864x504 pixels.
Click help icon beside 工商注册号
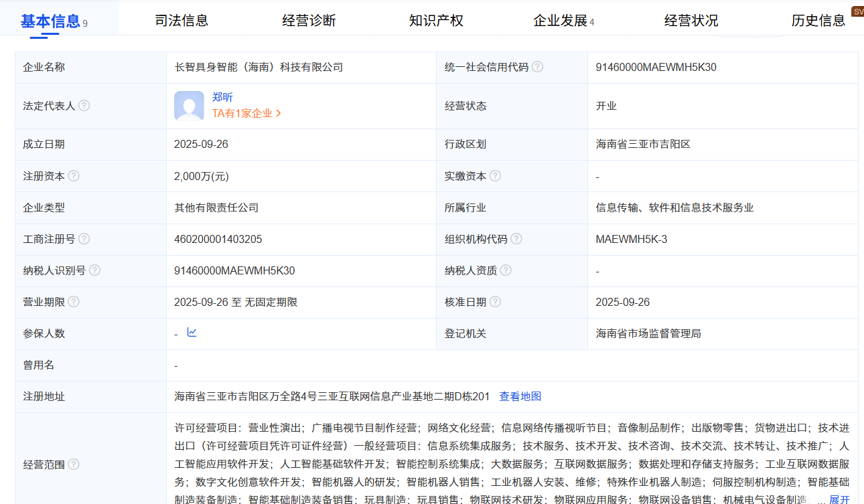pyautogui.click(x=83, y=238)
